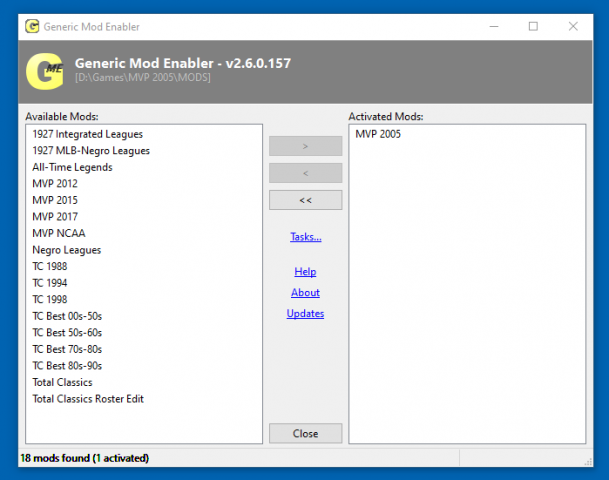Click the window resize grip corner
This screenshot has height=480, width=609.
click(588, 461)
